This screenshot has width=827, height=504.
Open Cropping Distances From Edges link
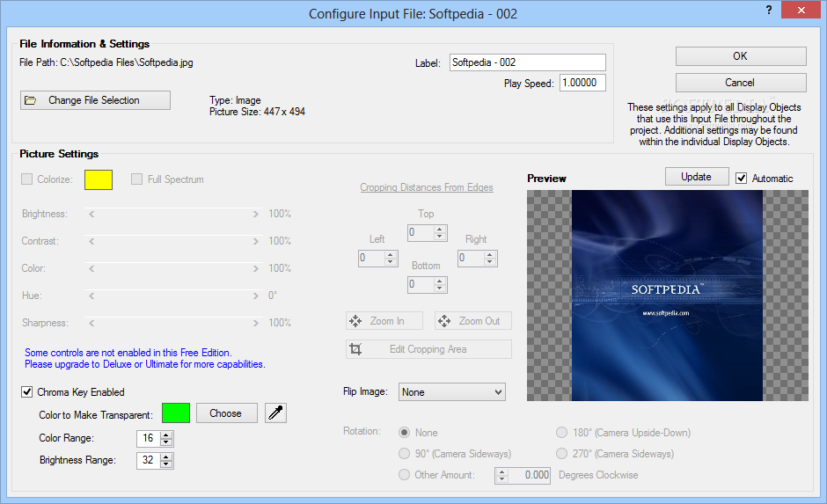426,187
